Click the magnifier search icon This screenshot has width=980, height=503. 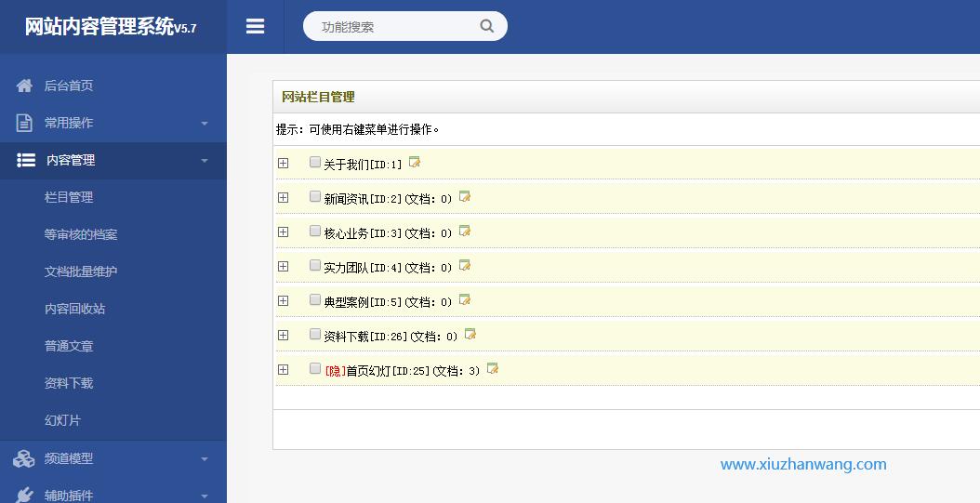click(486, 26)
